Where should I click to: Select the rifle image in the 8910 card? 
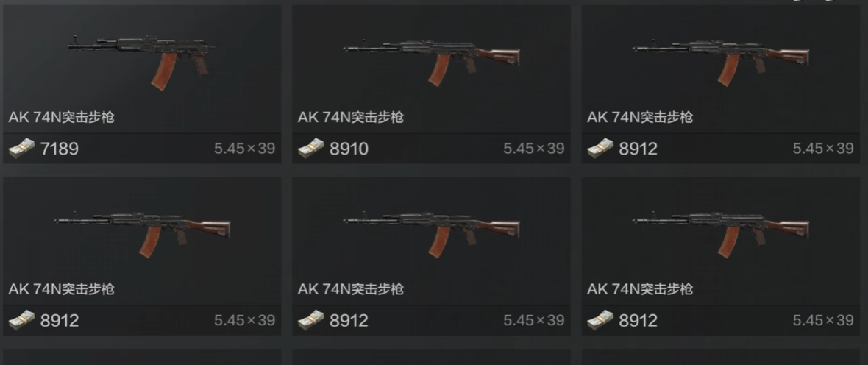click(x=431, y=62)
